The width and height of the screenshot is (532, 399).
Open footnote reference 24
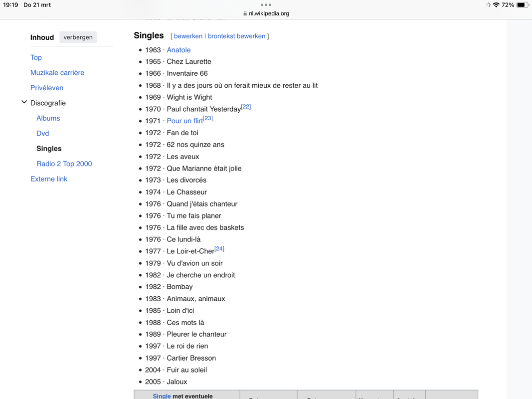[219, 249]
